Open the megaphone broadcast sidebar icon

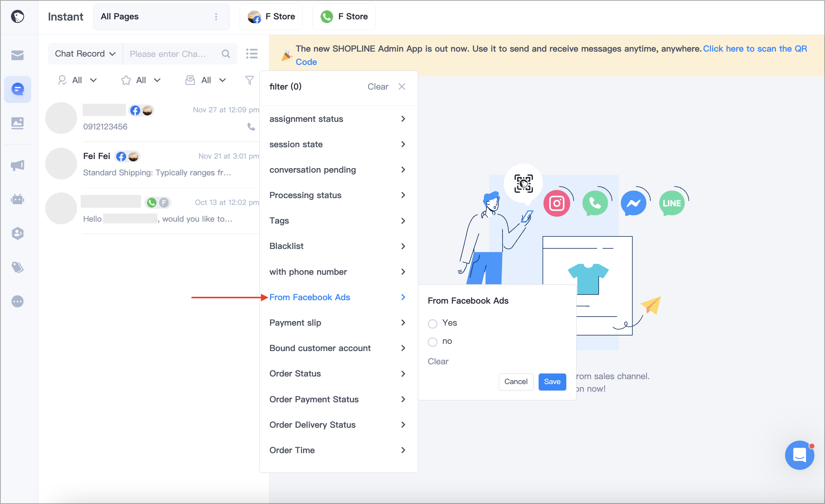tap(17, 165)
